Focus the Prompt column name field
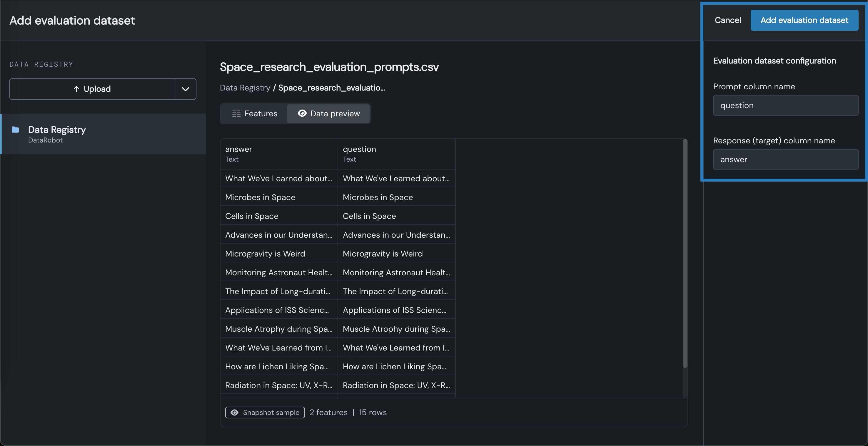This screenshot has height=446, width=868. (x=785, y=105)
